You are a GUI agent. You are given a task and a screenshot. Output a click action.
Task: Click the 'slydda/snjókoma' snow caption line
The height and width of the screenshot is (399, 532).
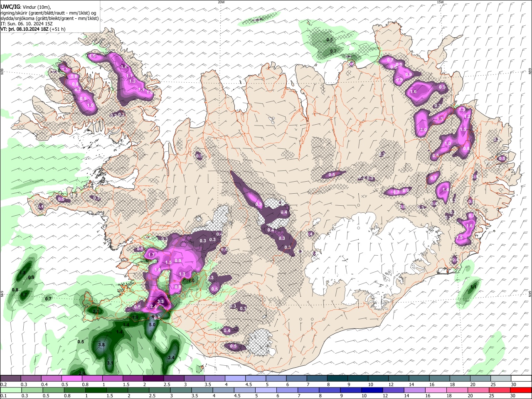point(49,18)
